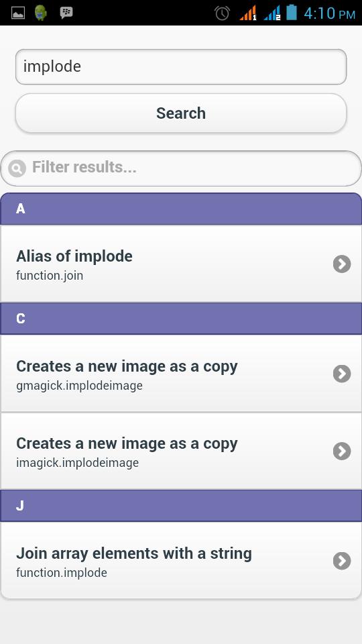Viewport: 362px width, 644px height.
Task: Open the Alias of implode result
Action: 181,264
